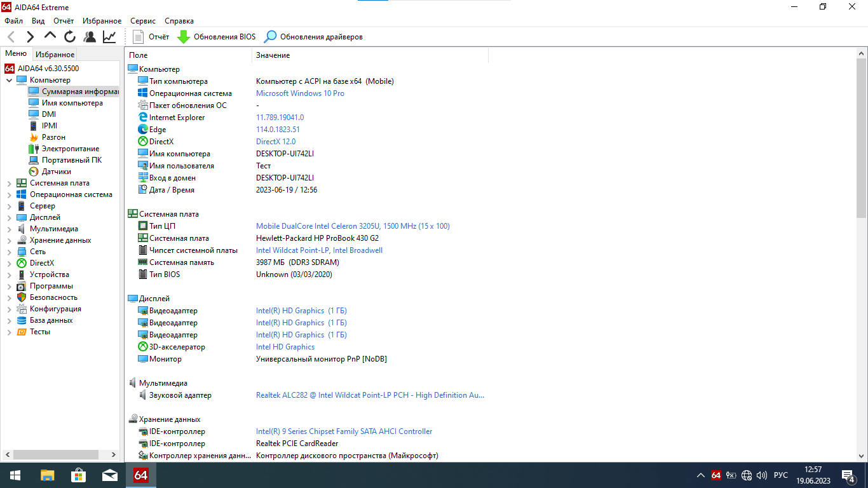Expand the Сеть tree node
Viewport: 868px width, 488px height.
9,252
